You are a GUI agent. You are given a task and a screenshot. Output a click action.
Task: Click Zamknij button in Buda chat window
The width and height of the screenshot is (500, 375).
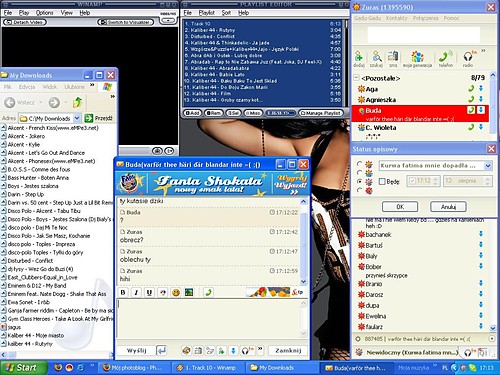point(288,351)
